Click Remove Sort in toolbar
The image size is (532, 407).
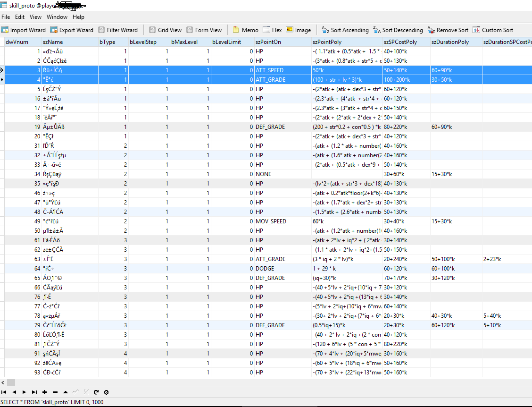448,30
